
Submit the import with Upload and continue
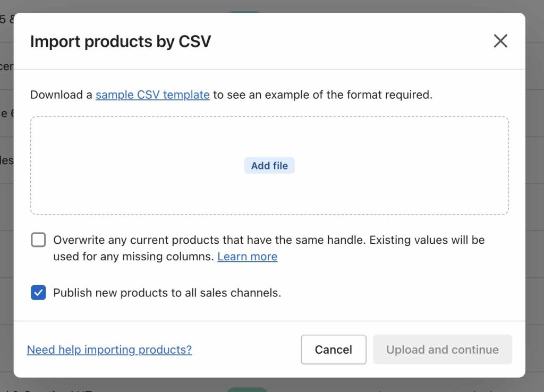(x=443, y=350)
